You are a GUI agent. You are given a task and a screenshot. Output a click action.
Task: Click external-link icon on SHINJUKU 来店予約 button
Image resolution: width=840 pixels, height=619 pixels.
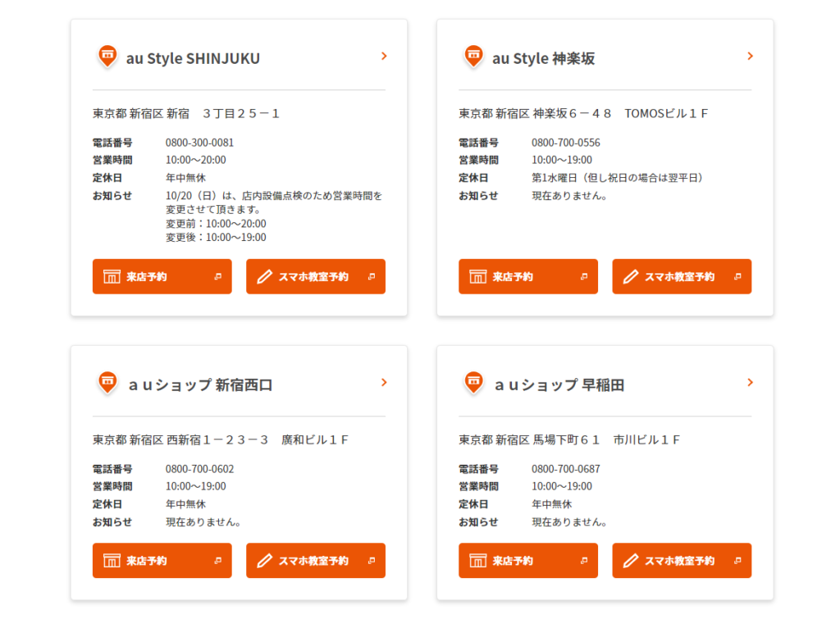(x=218, y=277)
